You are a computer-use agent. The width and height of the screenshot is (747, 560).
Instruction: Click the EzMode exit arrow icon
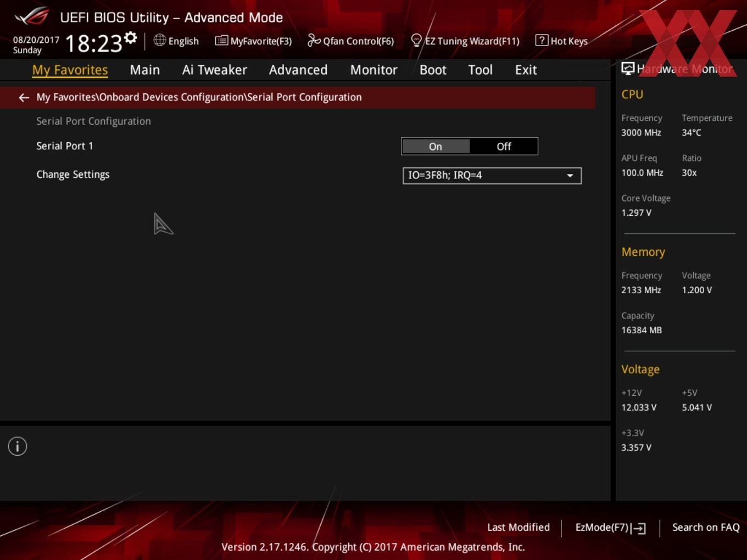(639, 528)
